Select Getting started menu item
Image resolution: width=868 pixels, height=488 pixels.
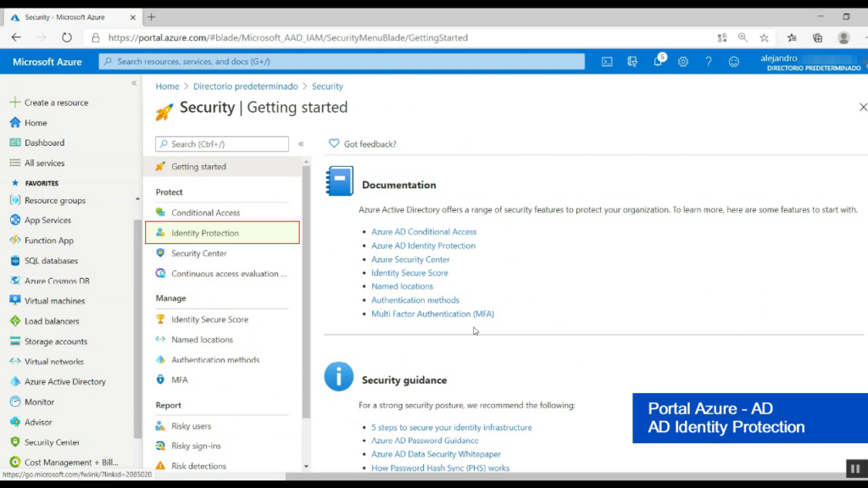222,167
